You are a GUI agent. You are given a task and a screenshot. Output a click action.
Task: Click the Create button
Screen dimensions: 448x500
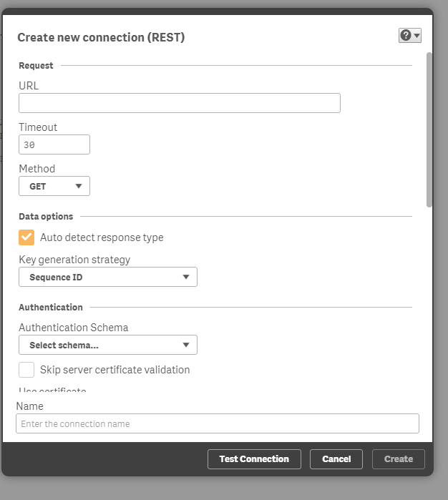click(399, 459)
